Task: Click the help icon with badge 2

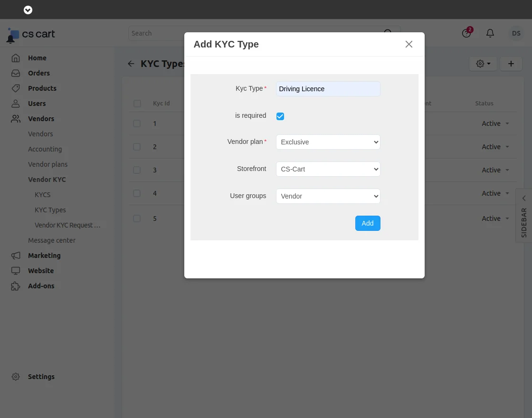Action: point(466,33)
